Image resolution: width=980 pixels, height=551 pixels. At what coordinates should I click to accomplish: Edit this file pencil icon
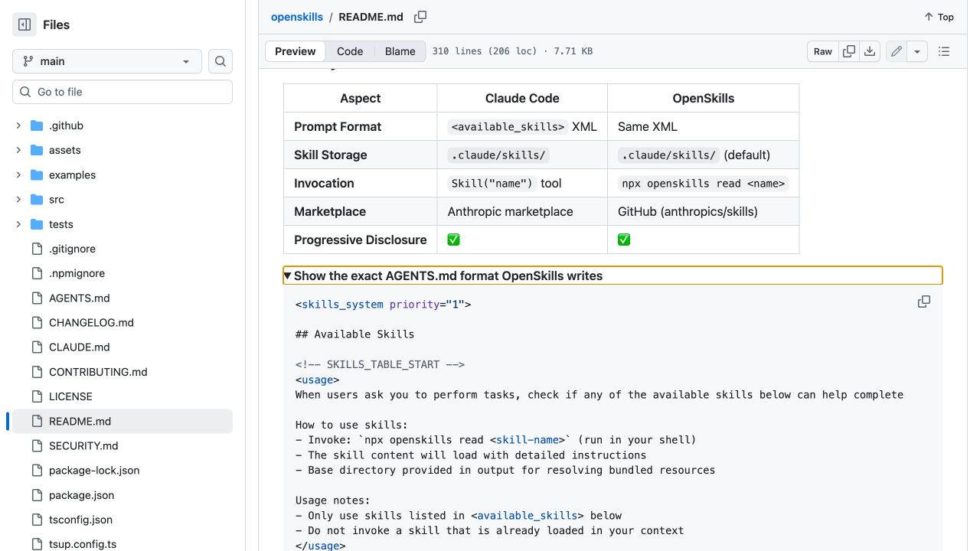896,51
